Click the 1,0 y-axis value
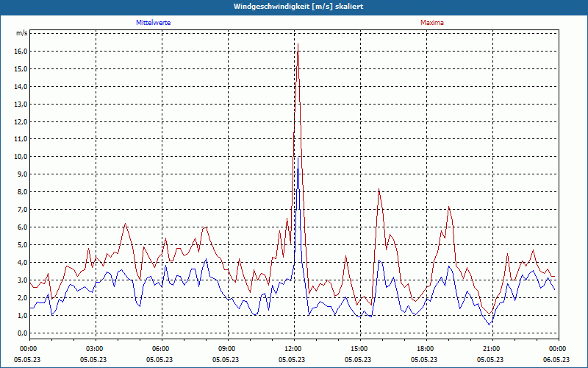 click(22, 316)
